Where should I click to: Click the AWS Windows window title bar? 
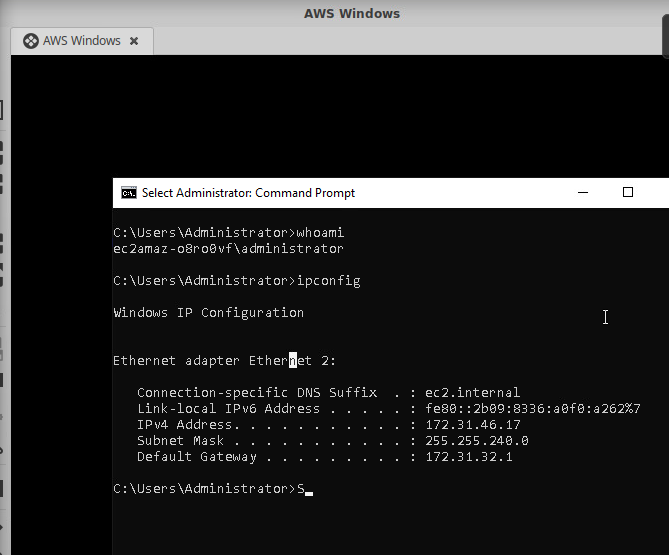[x=350, y=14]
